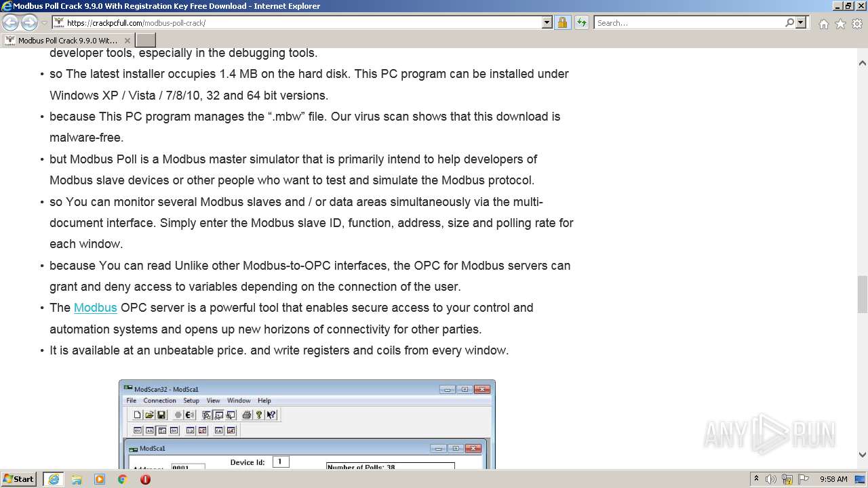The image size is (868, 488).
Task: Open Favorites star icon
Action: coord(840,24)
